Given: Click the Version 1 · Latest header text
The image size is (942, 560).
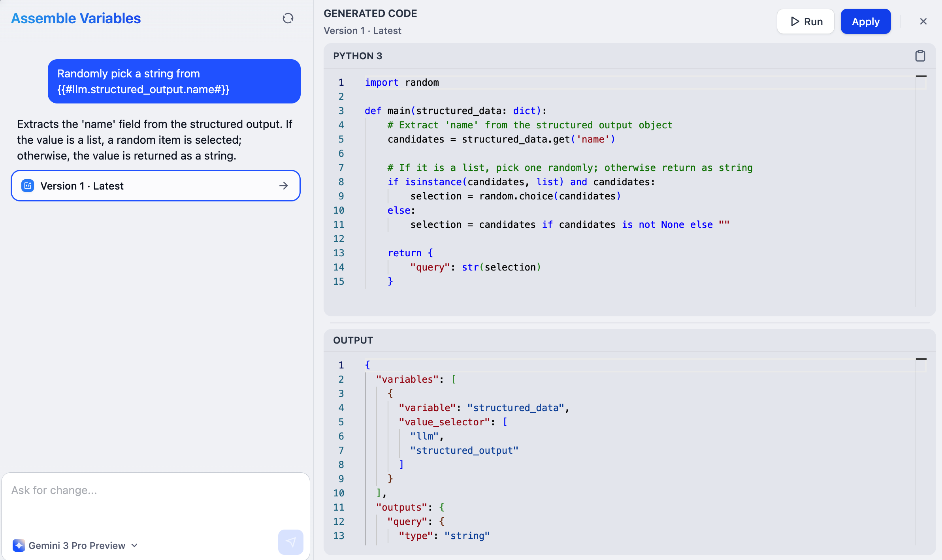Looking at the screenshot, I should click(362, 31).
